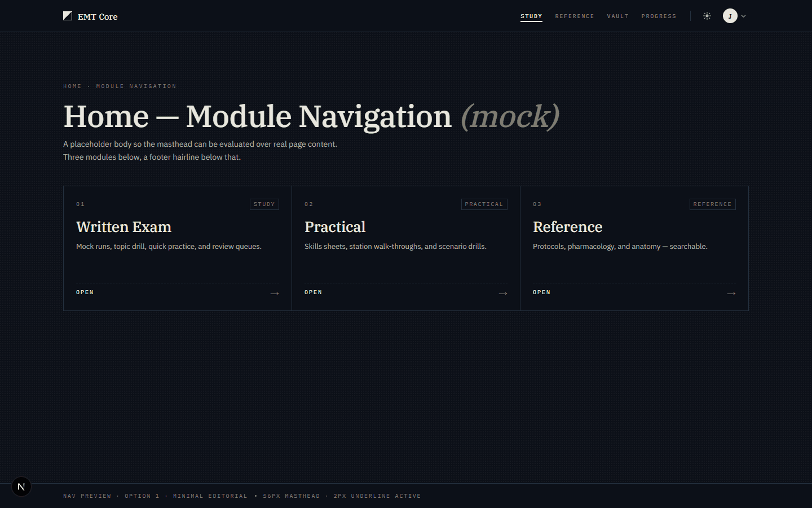Click the placeholder body intro sentence
The width and height of the screenshot is (812, 508).
tap(200, 144)
